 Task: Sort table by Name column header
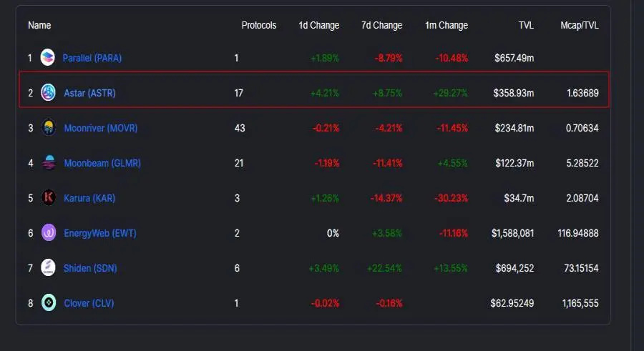pos(39,25)
